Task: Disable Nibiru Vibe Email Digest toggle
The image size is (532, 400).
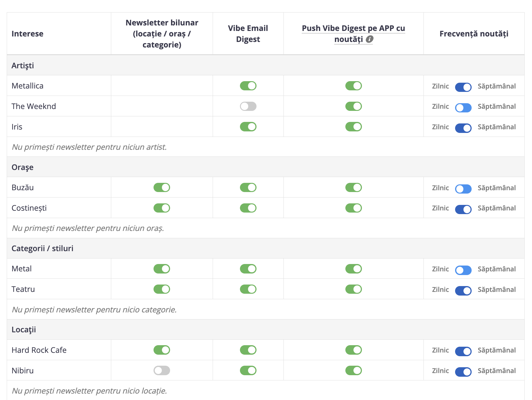Action: (x=248, y=370)
